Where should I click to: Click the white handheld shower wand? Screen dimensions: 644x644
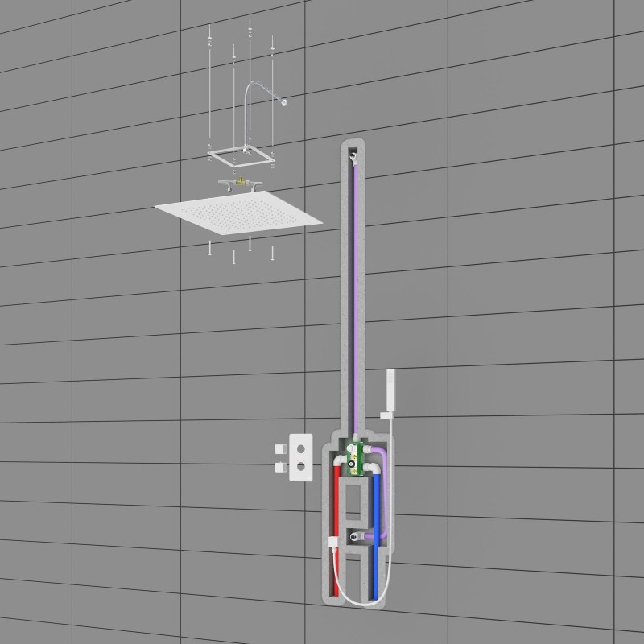[x=392, y=390]
